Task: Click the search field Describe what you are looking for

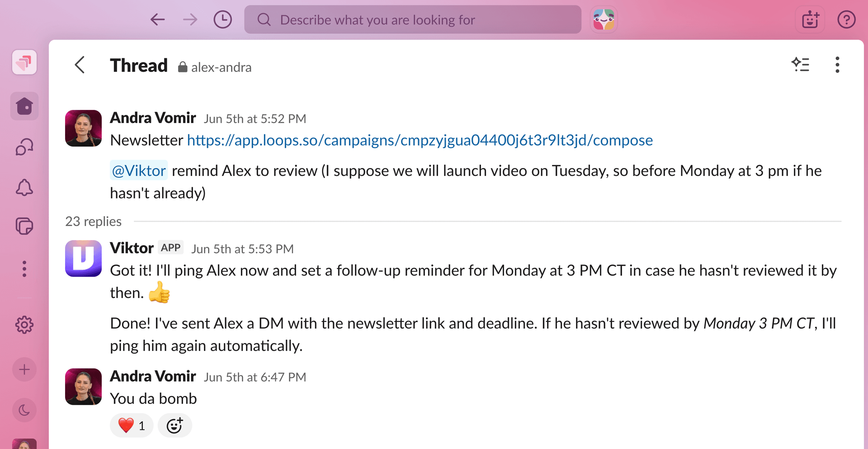Action: click(413, 19)
